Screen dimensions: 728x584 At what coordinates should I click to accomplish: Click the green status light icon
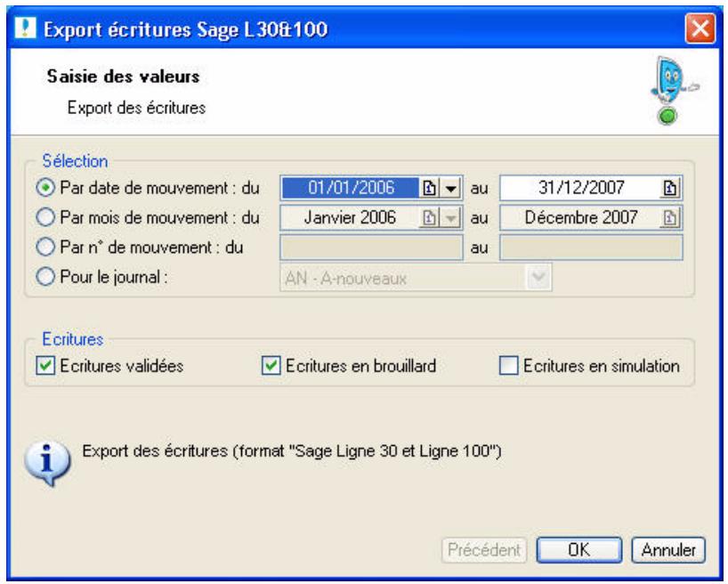click(x=667, y=116)
